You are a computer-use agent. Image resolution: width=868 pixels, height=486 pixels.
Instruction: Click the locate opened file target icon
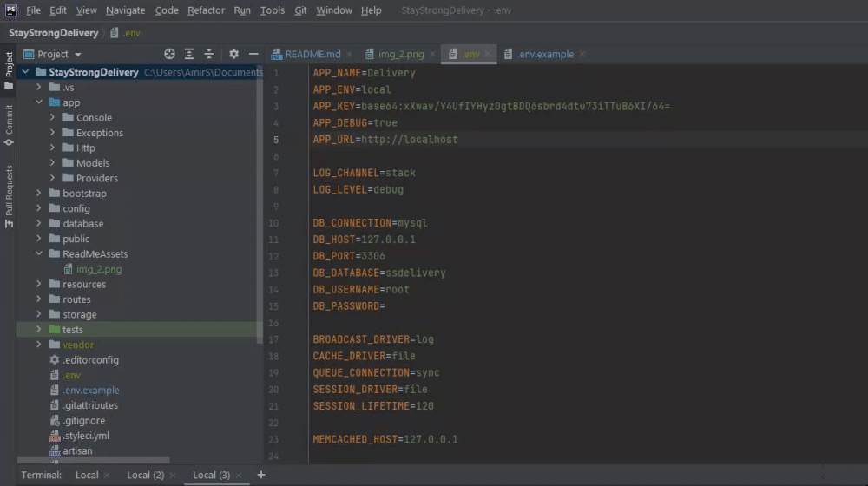(169, 54)
